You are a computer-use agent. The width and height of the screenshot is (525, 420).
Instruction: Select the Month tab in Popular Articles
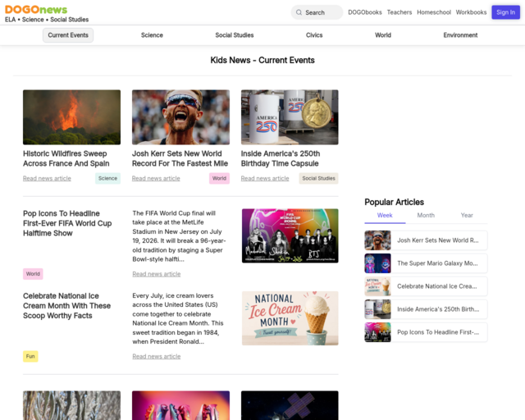(x=426, y=216)
